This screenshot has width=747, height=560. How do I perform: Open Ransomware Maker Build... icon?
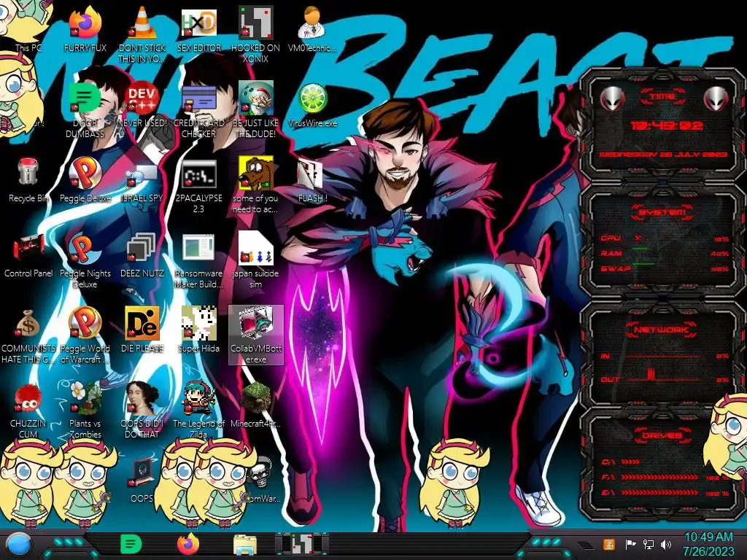click(x=198, y=260)
